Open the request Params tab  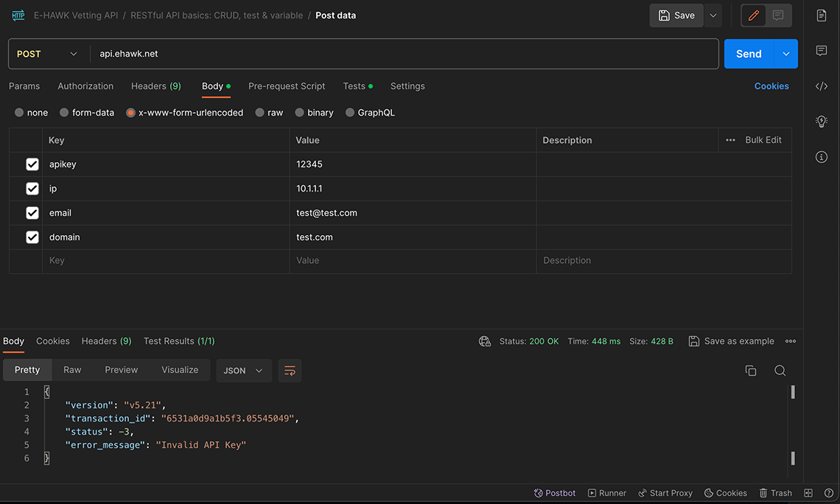click(x=24, y=86)
